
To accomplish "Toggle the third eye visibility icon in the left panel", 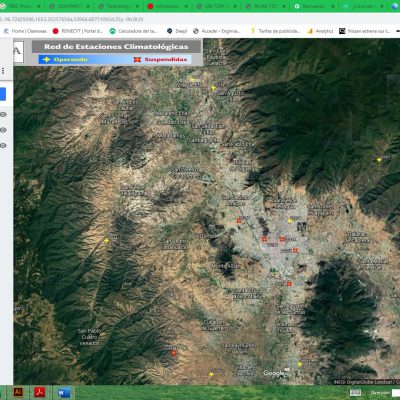I will point(3,145).
